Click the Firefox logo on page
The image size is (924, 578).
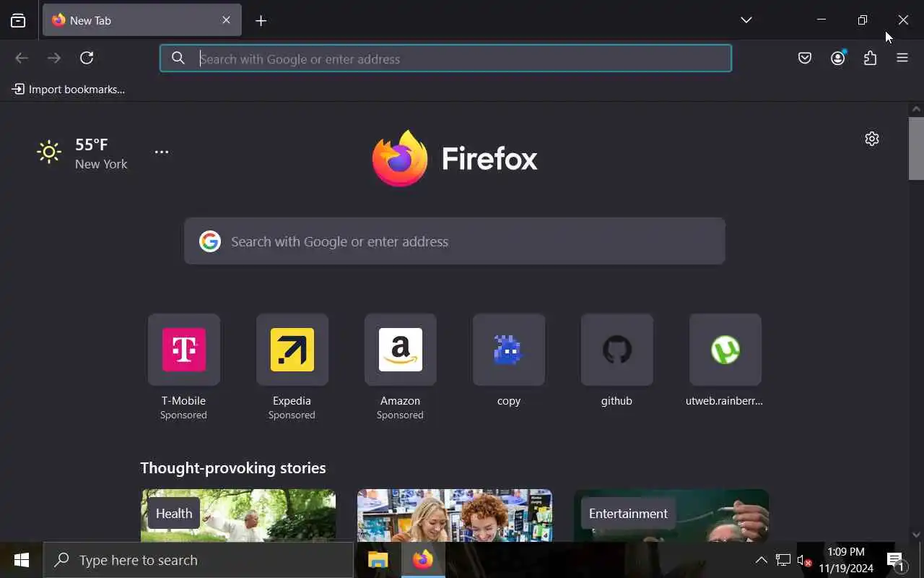point(455,158)
